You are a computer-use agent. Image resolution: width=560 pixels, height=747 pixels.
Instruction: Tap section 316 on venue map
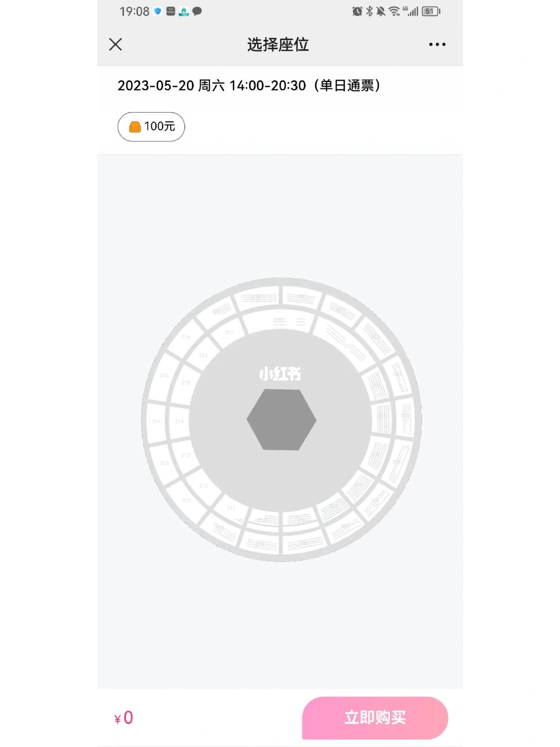coord(186,337)
